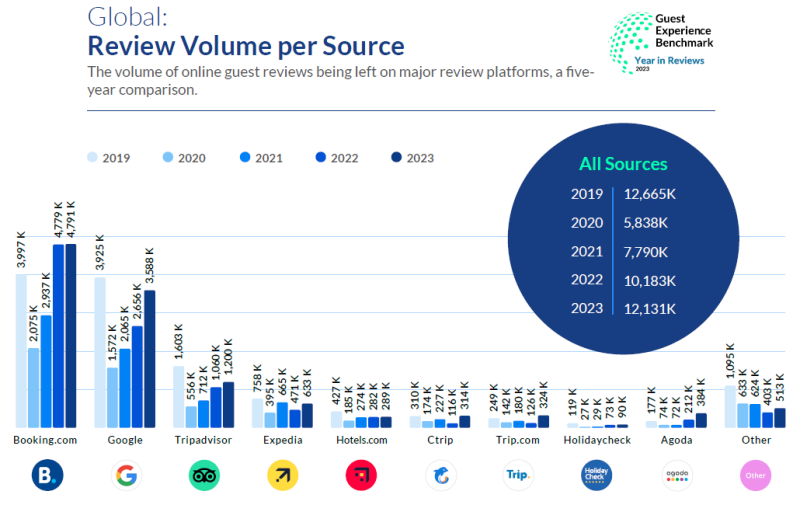Screen dimensions: 800x505
Task: Click the Tripadvisor 1,603 K bar label
Action: 179,341
